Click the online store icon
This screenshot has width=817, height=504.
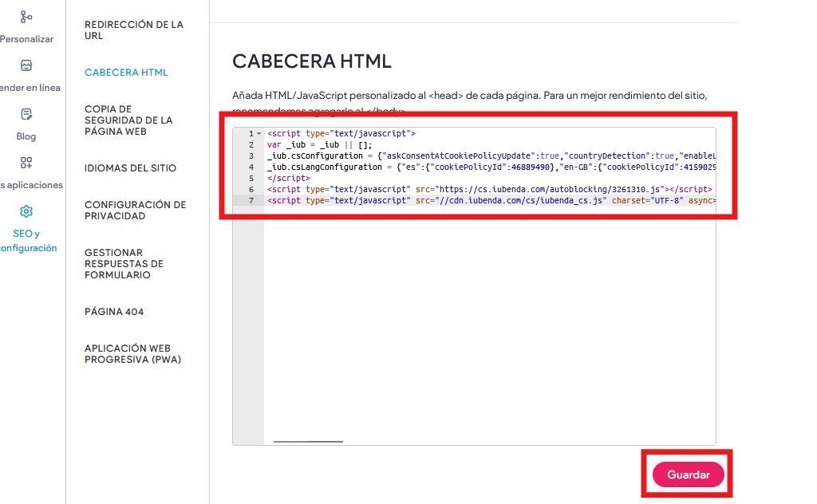click(x=26, y=65)
